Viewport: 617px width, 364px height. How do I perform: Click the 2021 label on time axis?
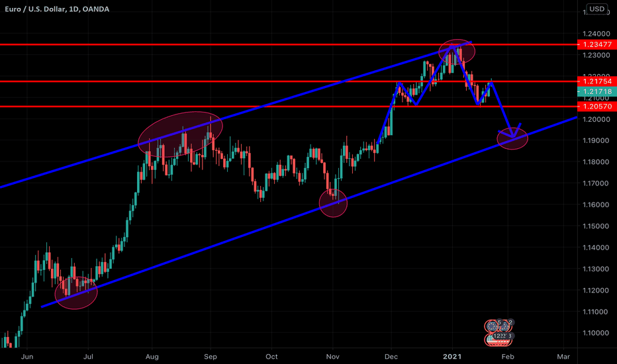pos(452,357)
